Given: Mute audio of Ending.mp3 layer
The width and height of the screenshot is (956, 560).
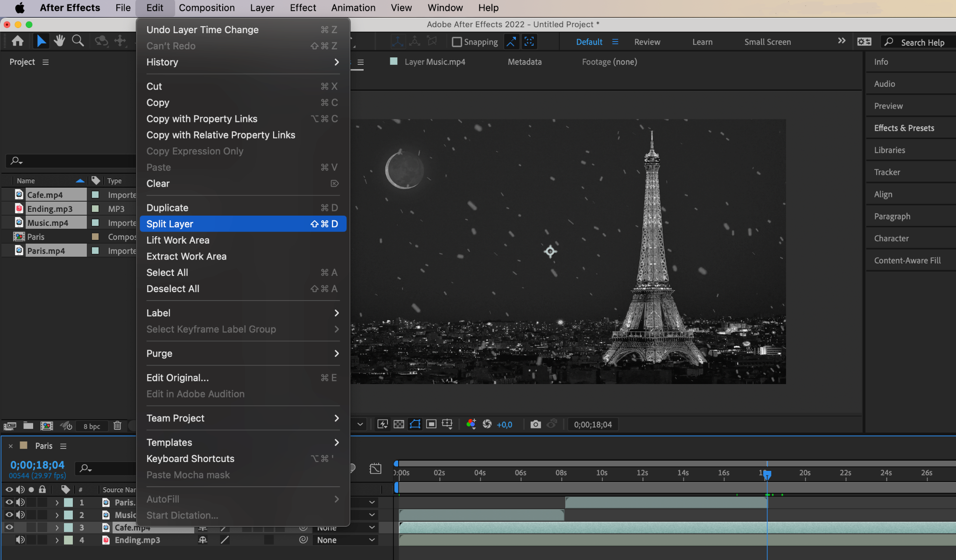Looking at the screenshot, I should (x=20, y=540).
